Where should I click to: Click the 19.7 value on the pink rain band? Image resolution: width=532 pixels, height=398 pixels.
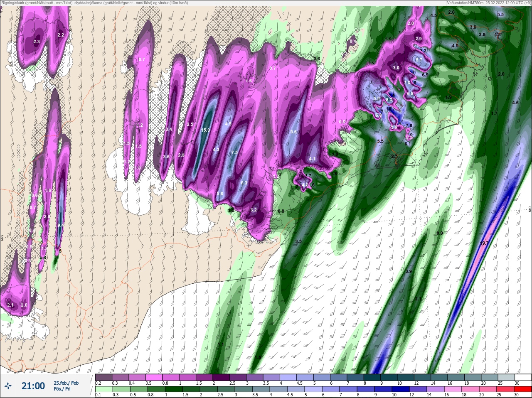point(484,243)
